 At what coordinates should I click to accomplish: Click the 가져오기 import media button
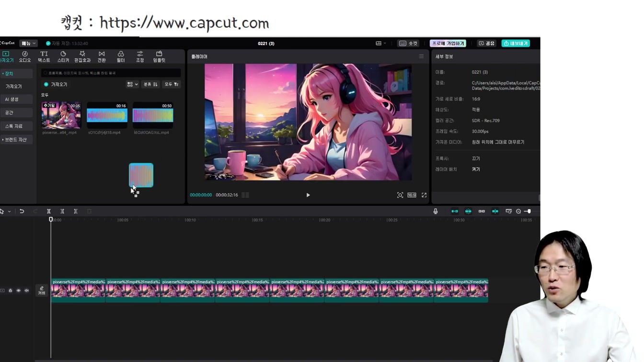point(56,84)
